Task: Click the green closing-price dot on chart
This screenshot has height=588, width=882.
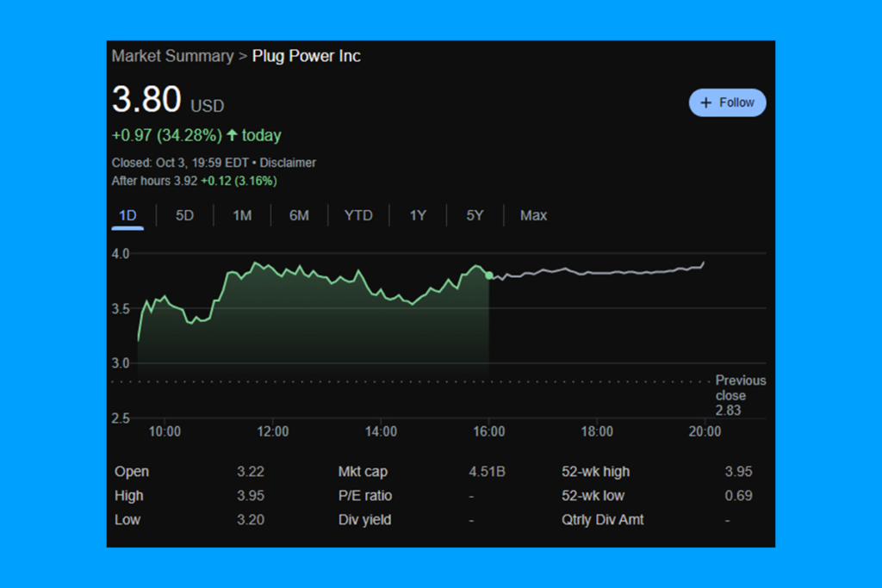Action: [489, 275]
